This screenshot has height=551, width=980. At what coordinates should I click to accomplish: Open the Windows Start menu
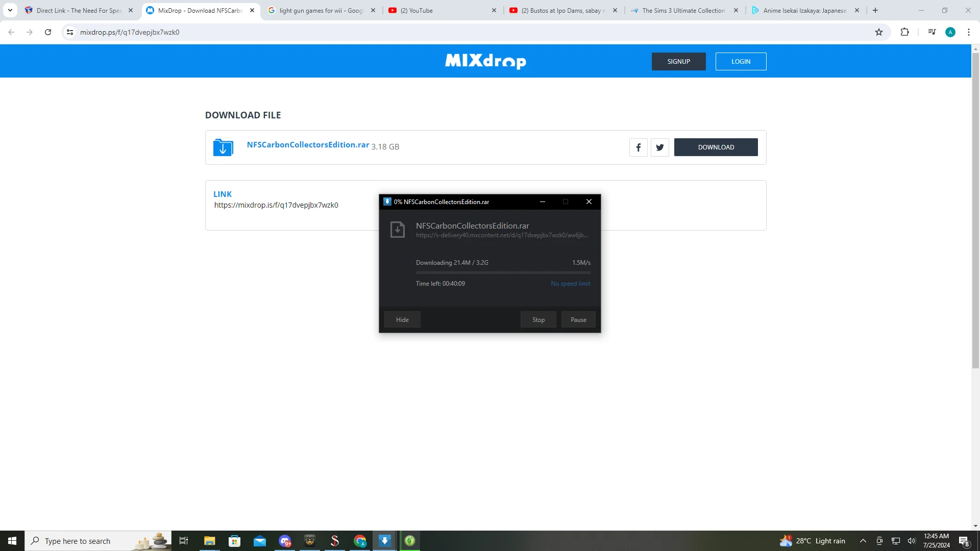click(12, 541)
